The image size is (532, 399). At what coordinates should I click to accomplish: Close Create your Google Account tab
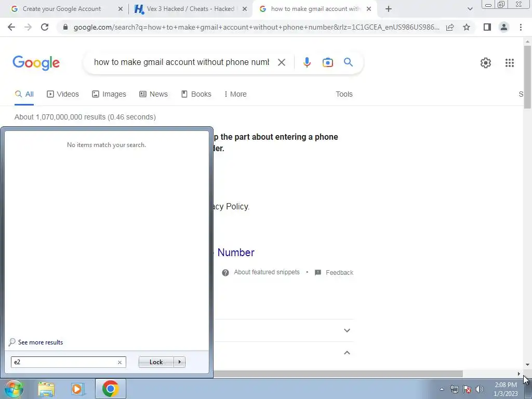point(121,9)
